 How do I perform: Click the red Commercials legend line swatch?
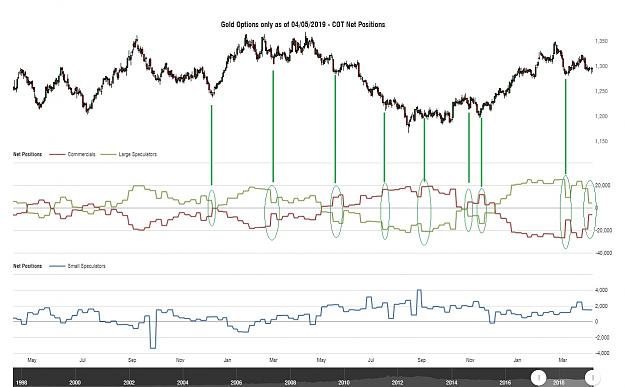[57, 154]
